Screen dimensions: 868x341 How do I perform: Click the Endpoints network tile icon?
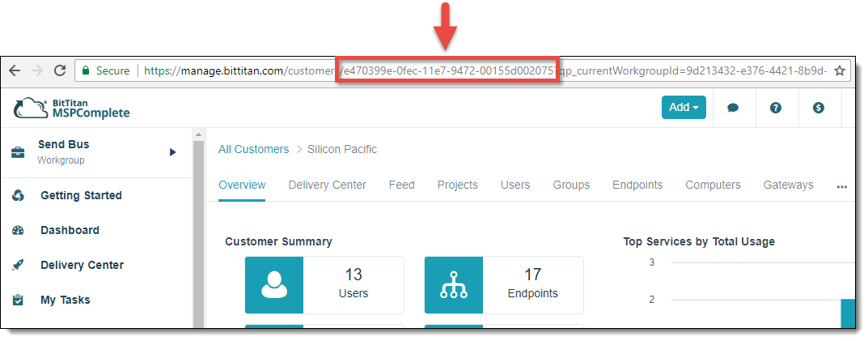pyautogui.click(x=453, y=285)
